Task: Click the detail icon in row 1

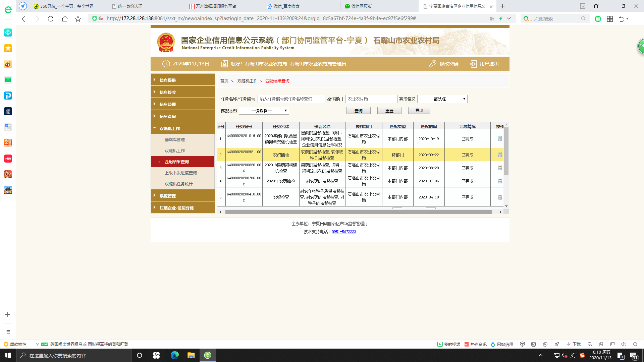Action: (500, 139)
